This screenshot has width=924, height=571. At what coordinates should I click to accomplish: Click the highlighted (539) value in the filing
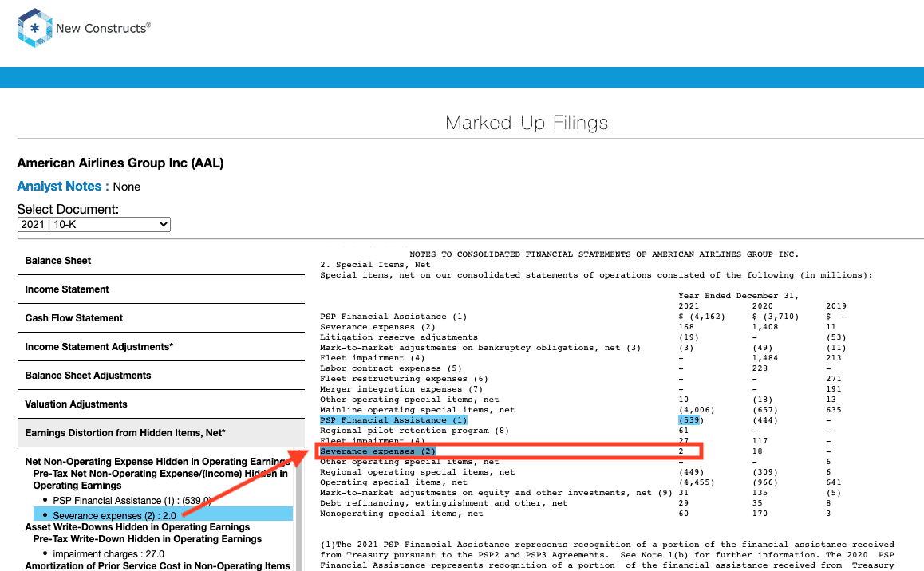pyautogui.click(x=689, y=420)
